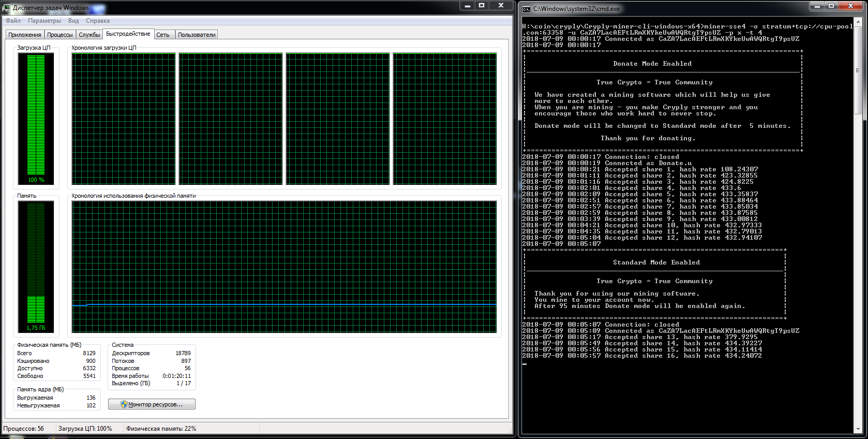868x439 pixels.
Task: Minimize the cmd.exe window
Action: 817,6
